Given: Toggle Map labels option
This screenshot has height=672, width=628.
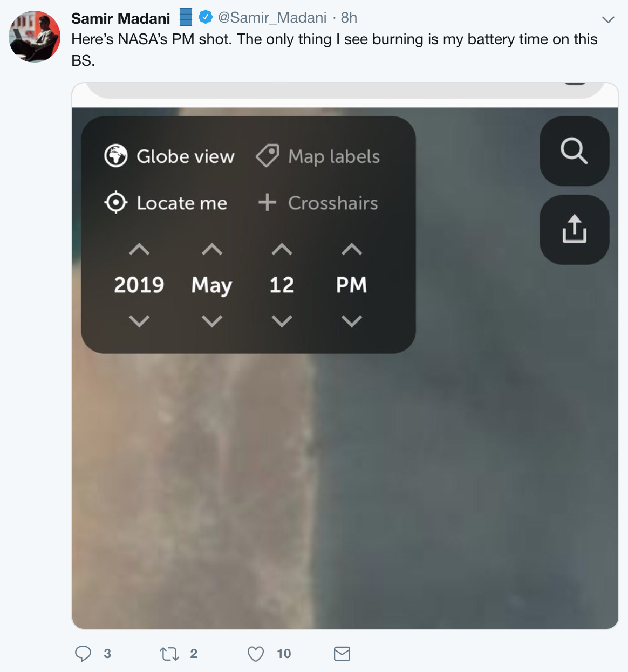Looking at the screenshot, I should point(318,156).
